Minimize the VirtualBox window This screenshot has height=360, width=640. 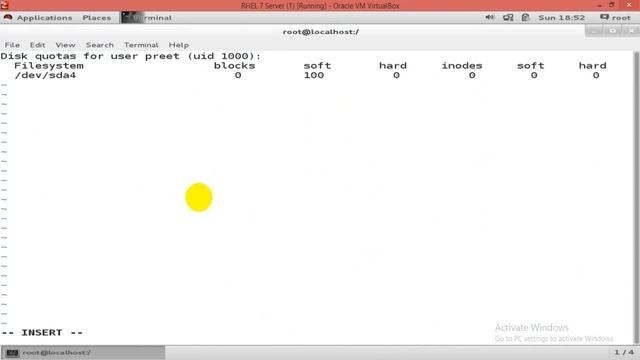pyautogui.click(x=599, y=5)
